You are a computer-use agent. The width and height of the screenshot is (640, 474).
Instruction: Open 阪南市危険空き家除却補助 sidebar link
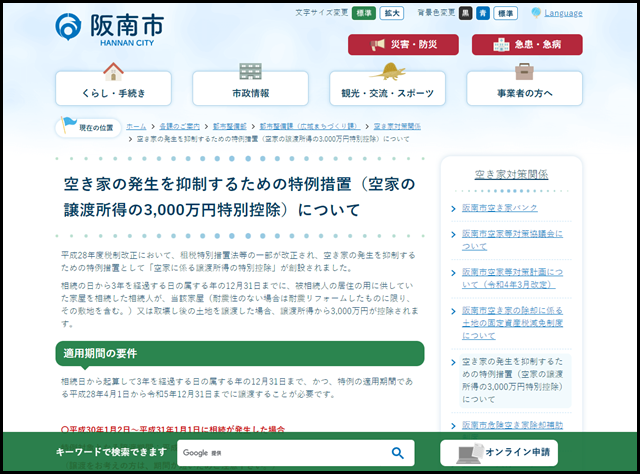[512, 425]
